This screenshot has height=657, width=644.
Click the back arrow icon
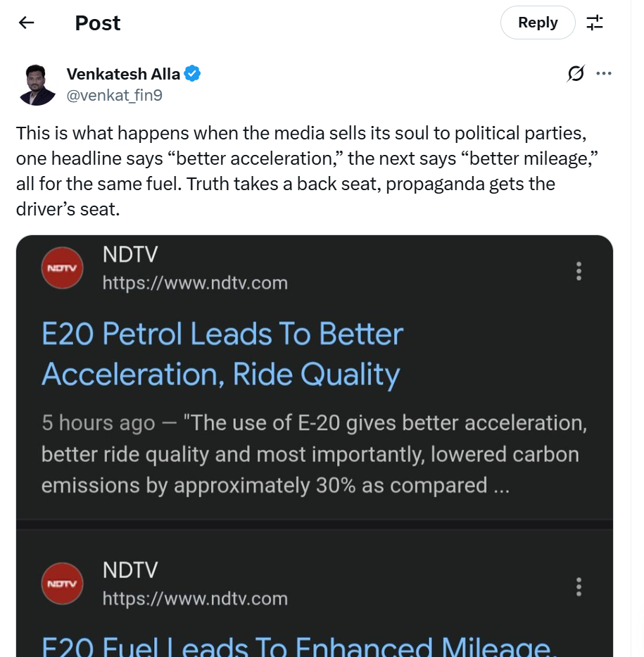(27, 23)
